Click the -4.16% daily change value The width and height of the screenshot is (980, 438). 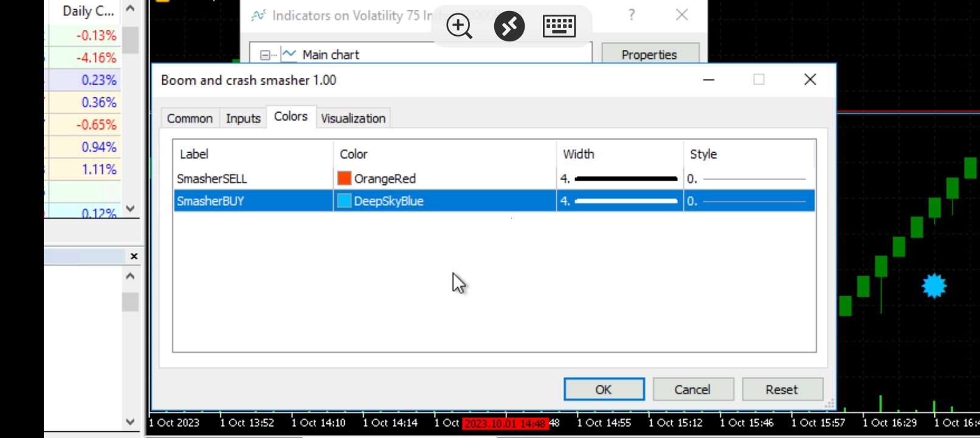click(96, 58)
